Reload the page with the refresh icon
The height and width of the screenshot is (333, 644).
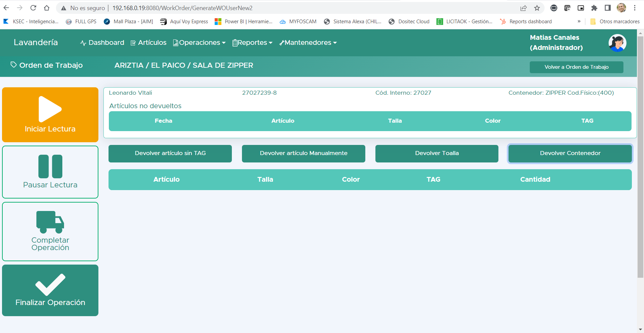33,8
